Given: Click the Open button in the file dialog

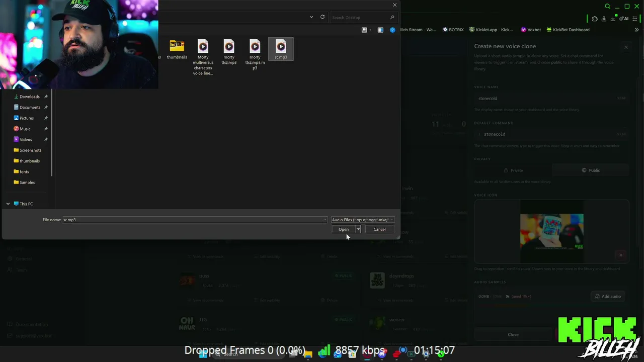Looking at the screenshot, I should (x=344, y=229).
